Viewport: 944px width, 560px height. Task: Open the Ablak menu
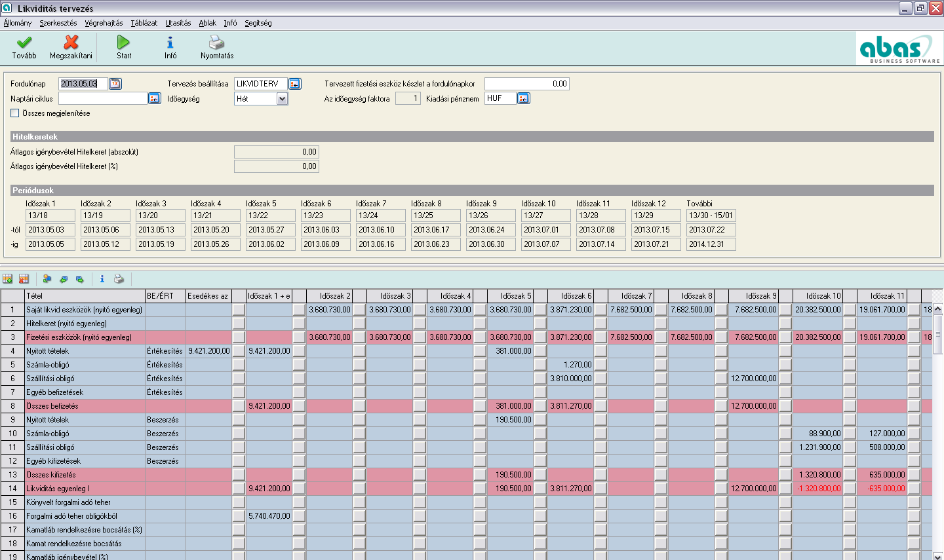point(208,23)
